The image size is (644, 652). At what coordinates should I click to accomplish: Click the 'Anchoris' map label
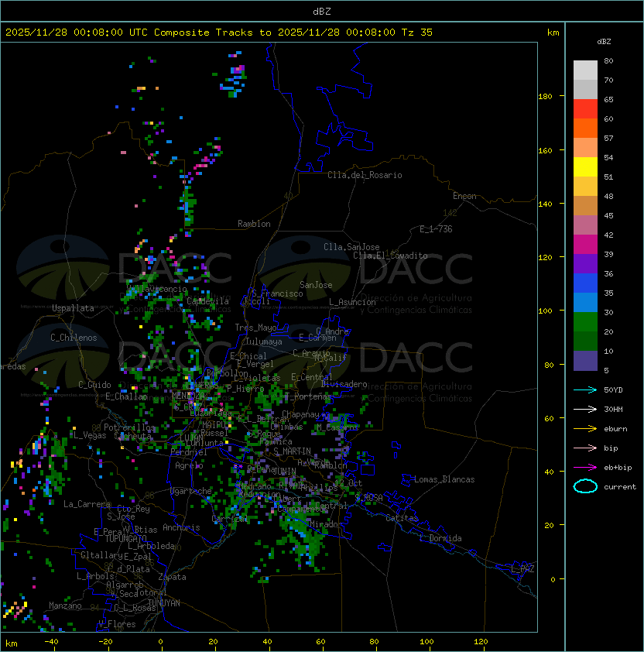[181, 527]
